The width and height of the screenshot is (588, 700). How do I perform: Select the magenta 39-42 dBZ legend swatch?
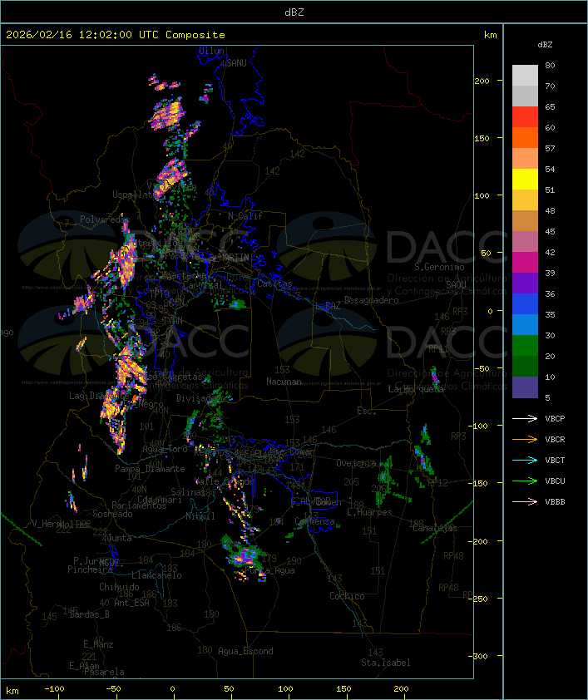tap(525, 263)
